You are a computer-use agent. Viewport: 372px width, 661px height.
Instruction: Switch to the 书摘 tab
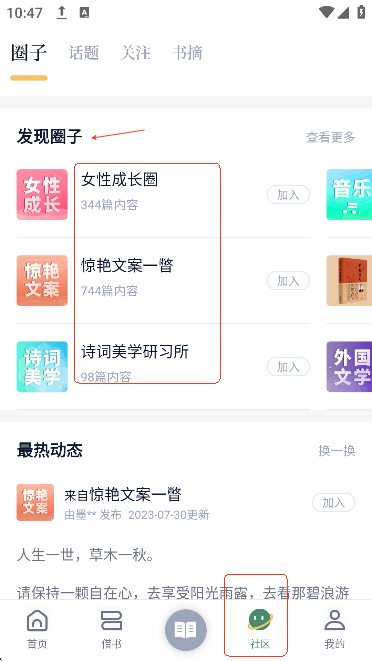187,53
